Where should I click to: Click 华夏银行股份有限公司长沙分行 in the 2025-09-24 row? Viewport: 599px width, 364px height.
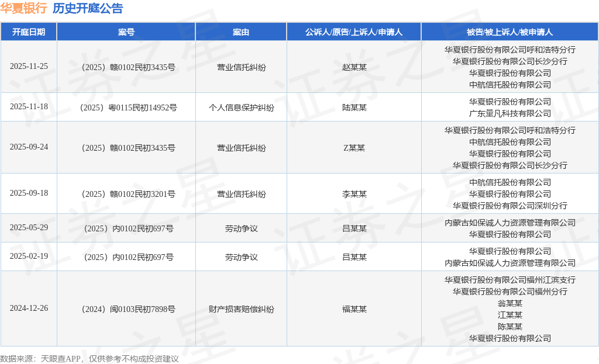click(510, 165)
